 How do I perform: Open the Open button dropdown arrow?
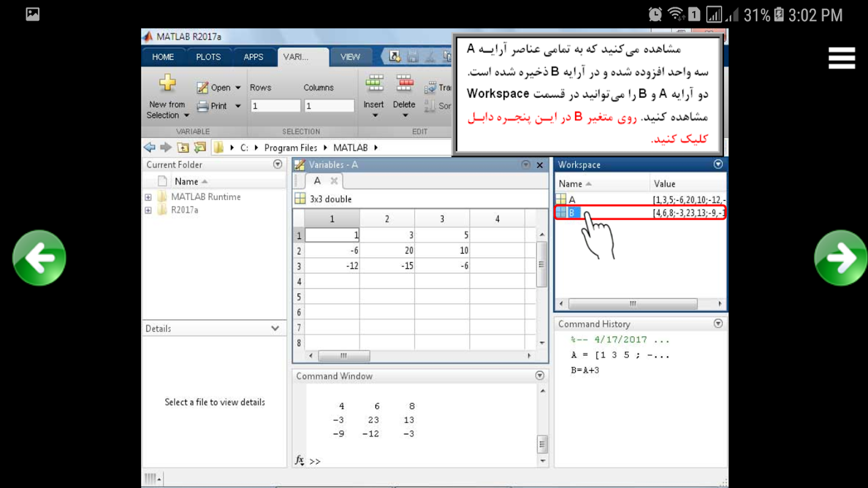[x=238, y=88]
